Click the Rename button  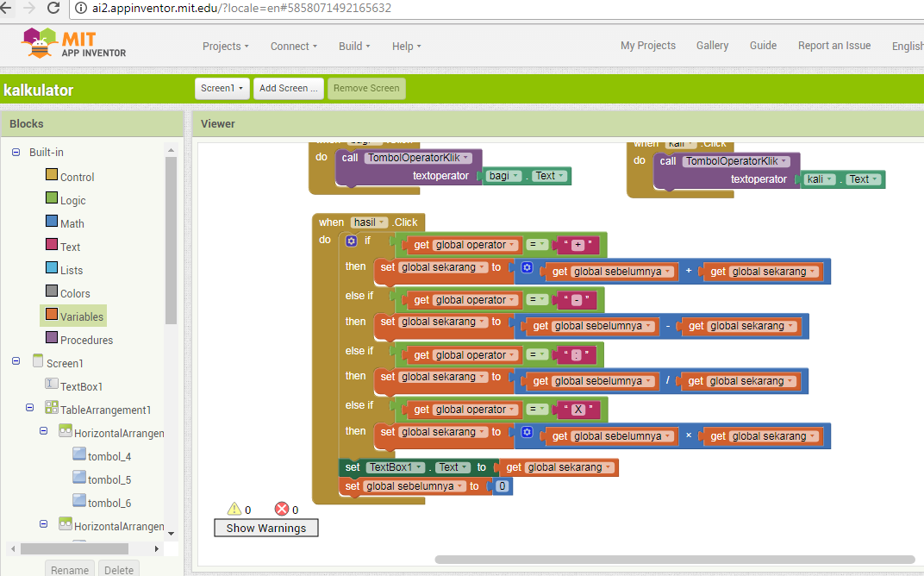click(70, 569)
